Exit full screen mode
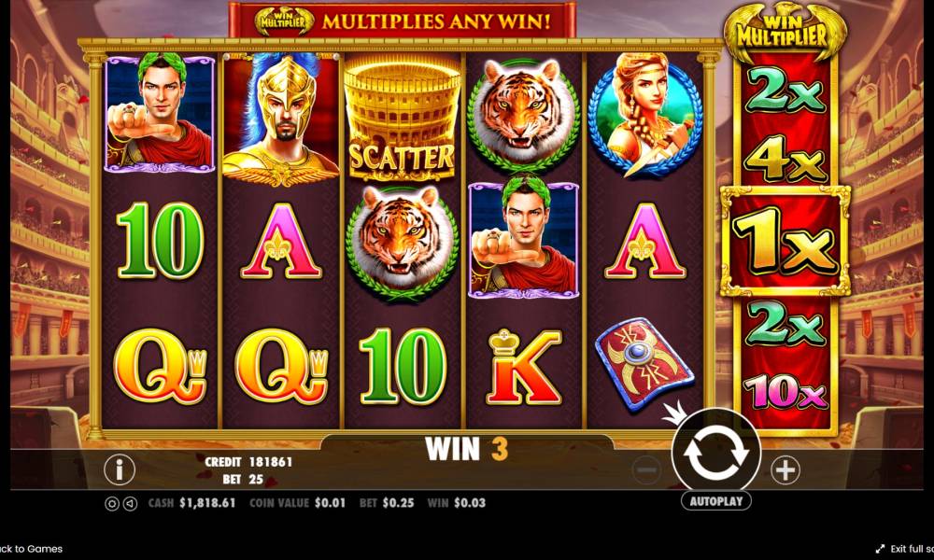This screenshot has height=560, width=934. (x=904, y=549)
